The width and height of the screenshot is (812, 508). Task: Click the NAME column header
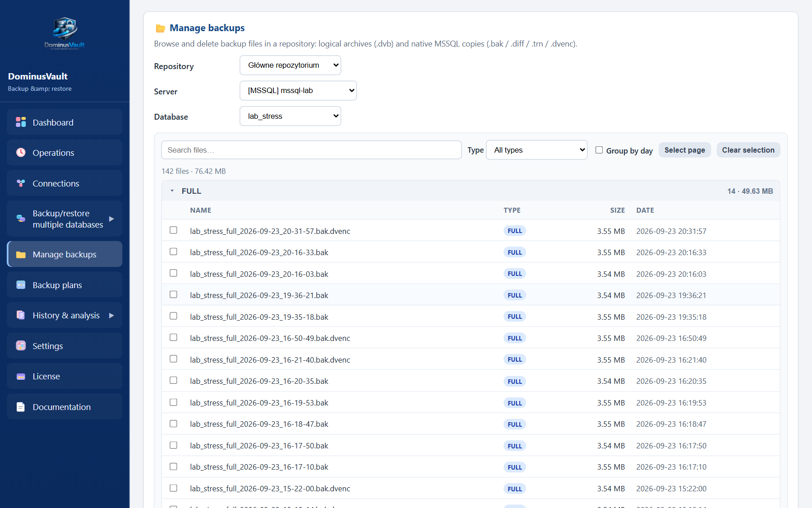click(201, 210)
